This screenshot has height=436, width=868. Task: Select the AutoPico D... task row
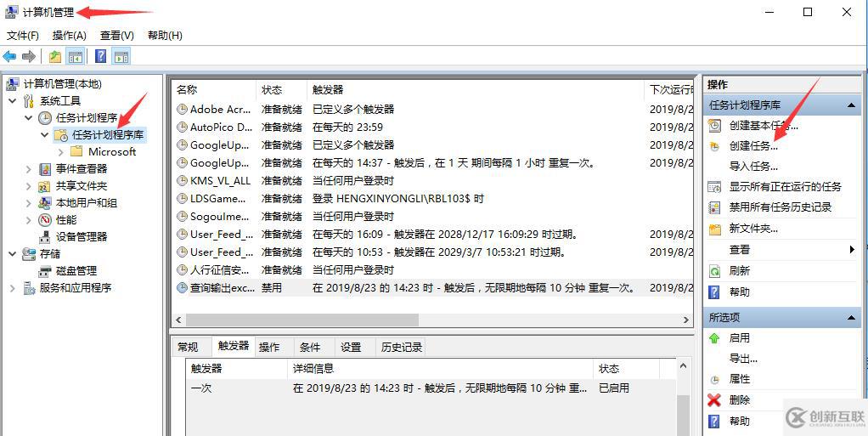(433, 127)
